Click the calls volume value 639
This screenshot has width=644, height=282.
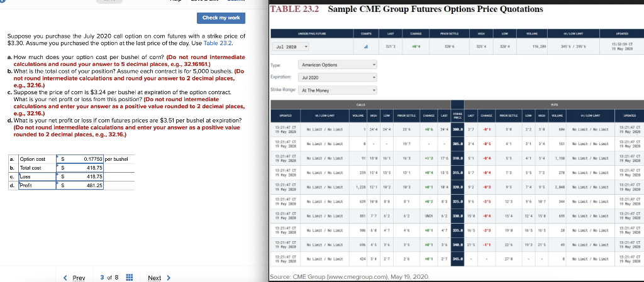coord(364,201)
